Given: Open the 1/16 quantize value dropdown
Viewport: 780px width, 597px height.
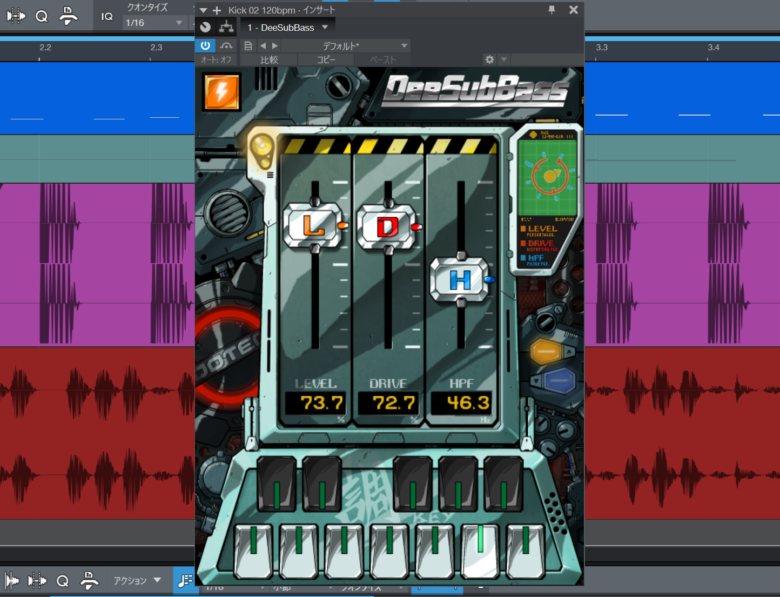Looking at the screenshot, I should point(154,22).
